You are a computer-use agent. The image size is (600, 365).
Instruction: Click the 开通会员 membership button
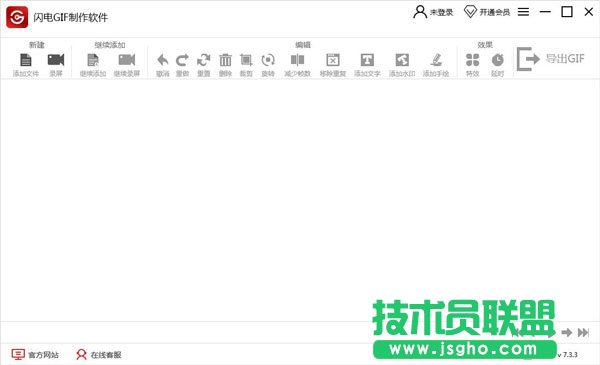(x=487, y=12)
